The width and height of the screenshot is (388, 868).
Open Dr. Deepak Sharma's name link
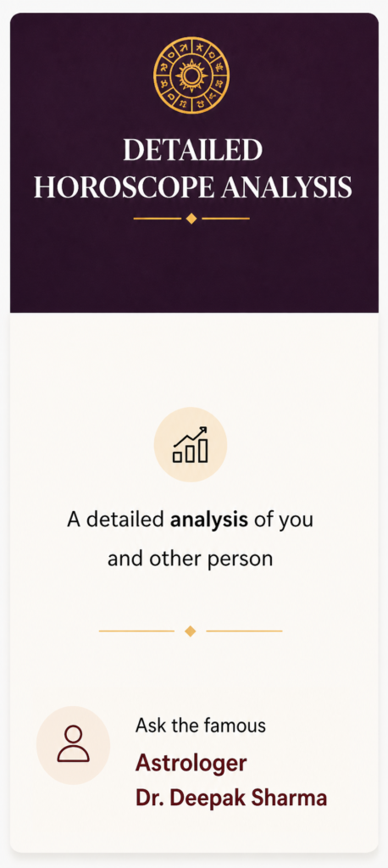231,798
